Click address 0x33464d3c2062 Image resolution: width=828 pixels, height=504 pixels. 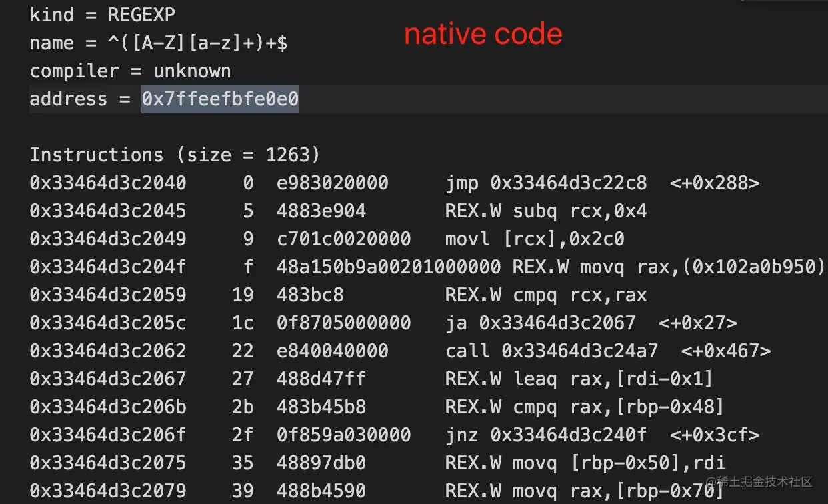[108, 351]
